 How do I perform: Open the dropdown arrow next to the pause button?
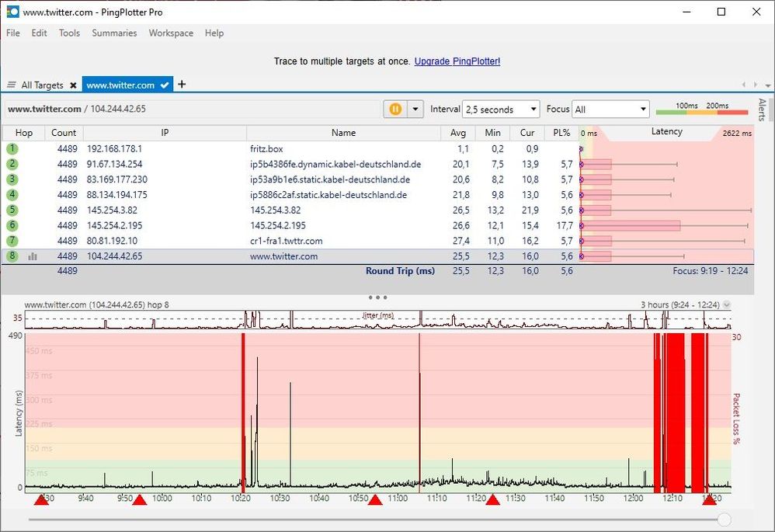[415, 109]
